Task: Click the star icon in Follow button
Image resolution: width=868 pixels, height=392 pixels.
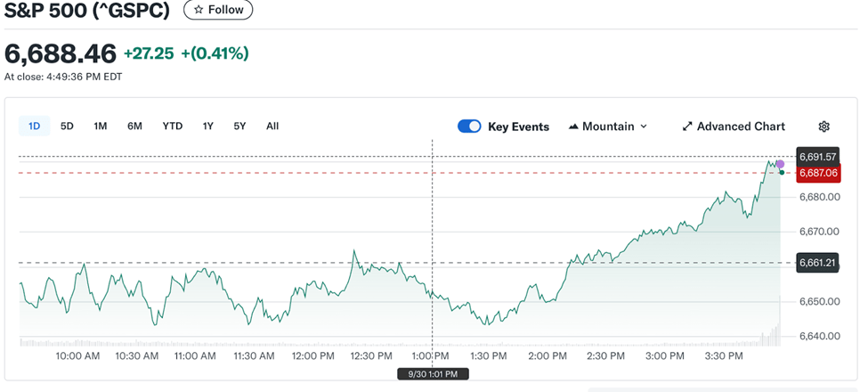Action: point(198,10)
